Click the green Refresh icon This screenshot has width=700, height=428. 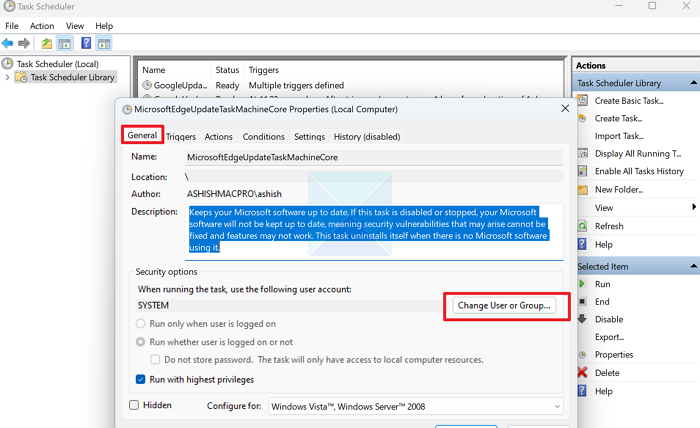click(x=583, y=226)
